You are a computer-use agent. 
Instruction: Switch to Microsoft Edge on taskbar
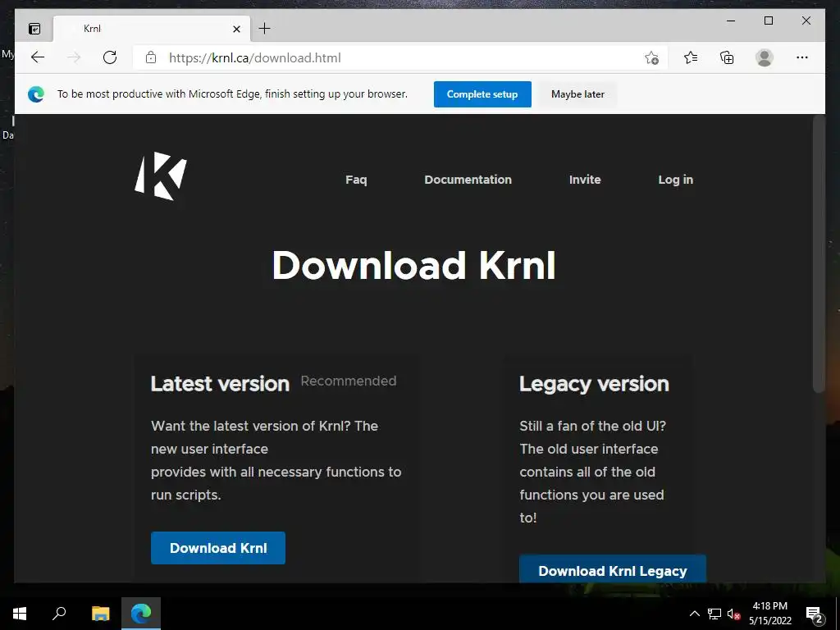click(141, 613)
